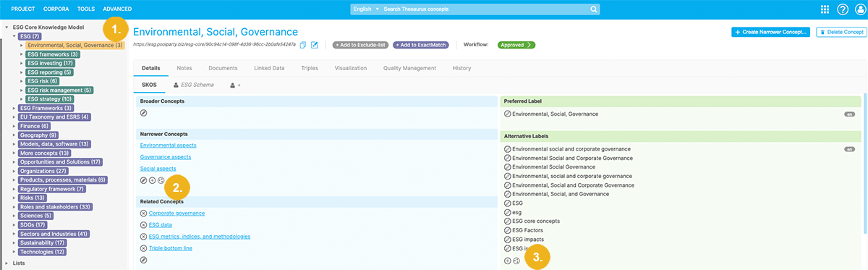The height and width of the screenshot is (270, 868).
Task: Expand the Technologies (12) node
Action: point(14,252)
